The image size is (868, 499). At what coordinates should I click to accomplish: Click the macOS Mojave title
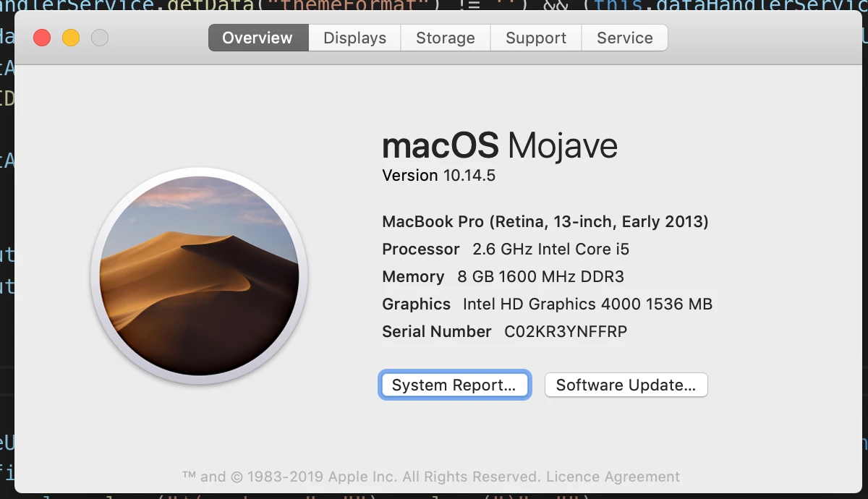point(500,146)
